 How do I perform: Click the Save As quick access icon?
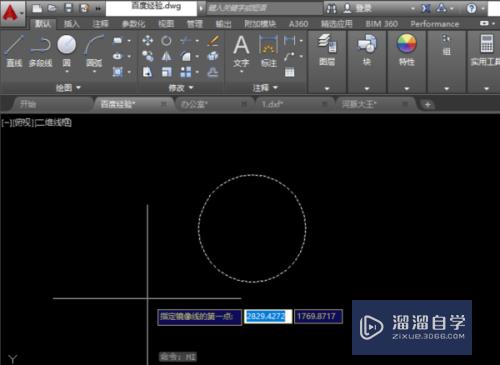click(x=84, y=8)
